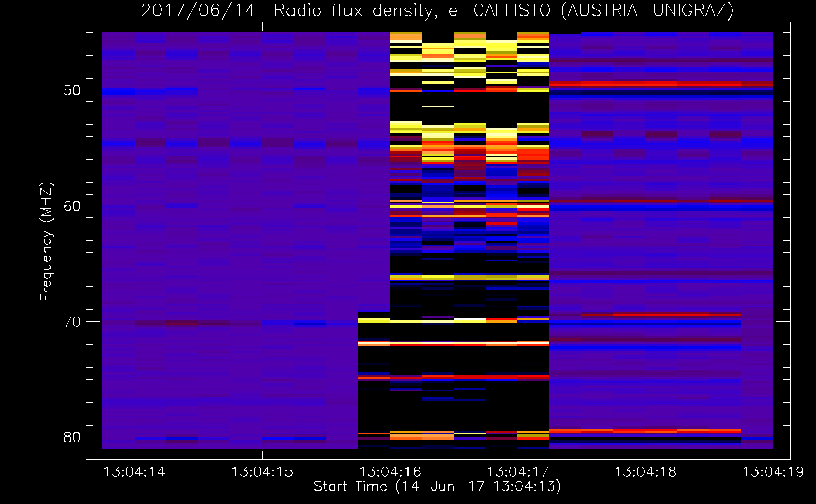Click the time tick label 13:04:15
Viewport: 816px width, 504px height.
point(262,472)
